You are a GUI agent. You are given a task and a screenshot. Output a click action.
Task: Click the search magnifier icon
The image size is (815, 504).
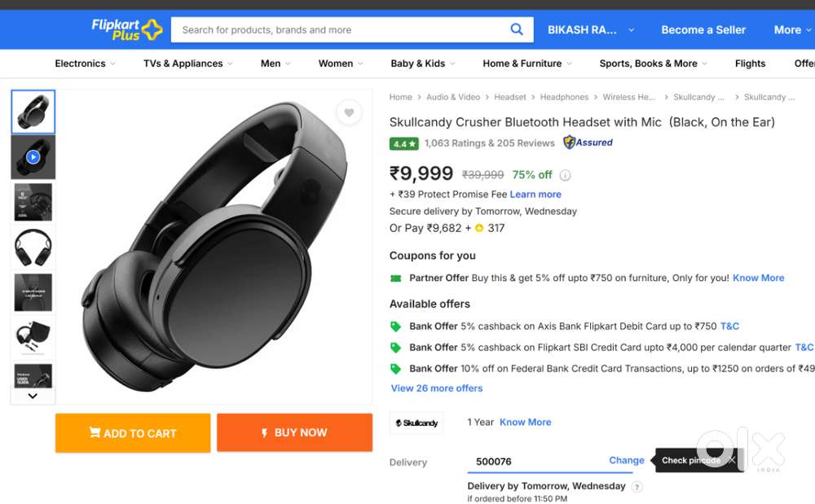[517, 29]
